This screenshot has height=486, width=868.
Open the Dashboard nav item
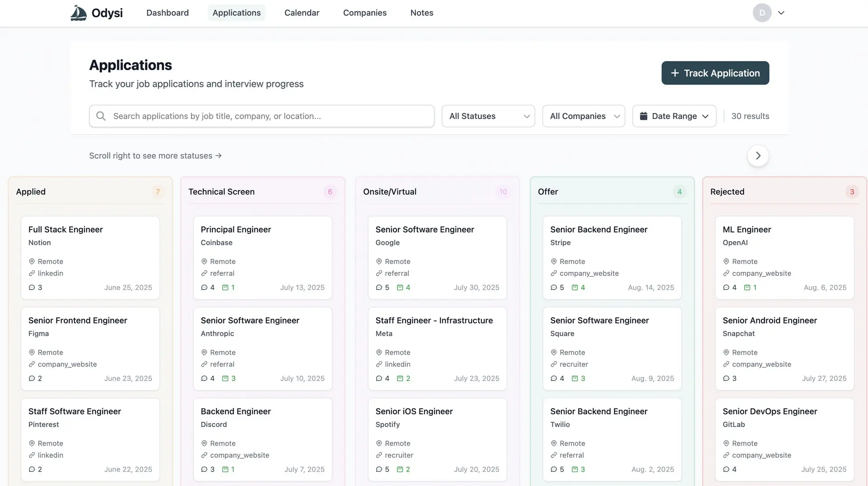168,13
